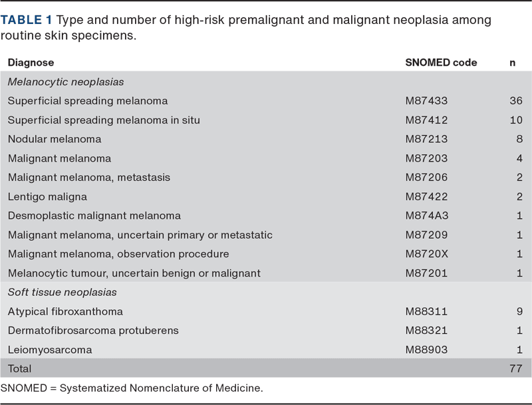This screenshot has width=532, height=405.
Task: Select the "Melanocytic neoplasias" section heading
Action: (x=66, y=82)
